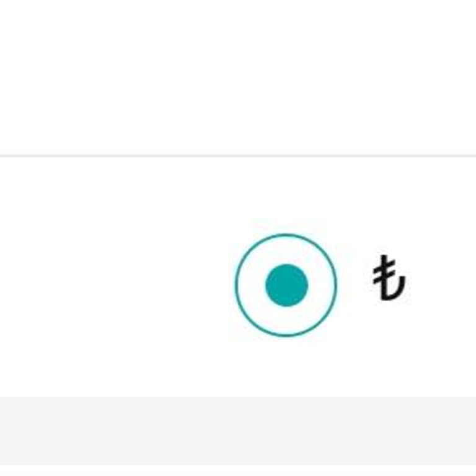This screenshot has width=476, height=476.
Task: Click the empty space right of the ₺ symbol
Action: pos(442,277)
